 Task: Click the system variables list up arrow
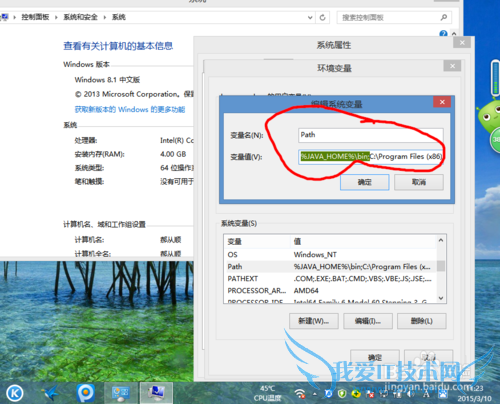[x=441, y=240]
